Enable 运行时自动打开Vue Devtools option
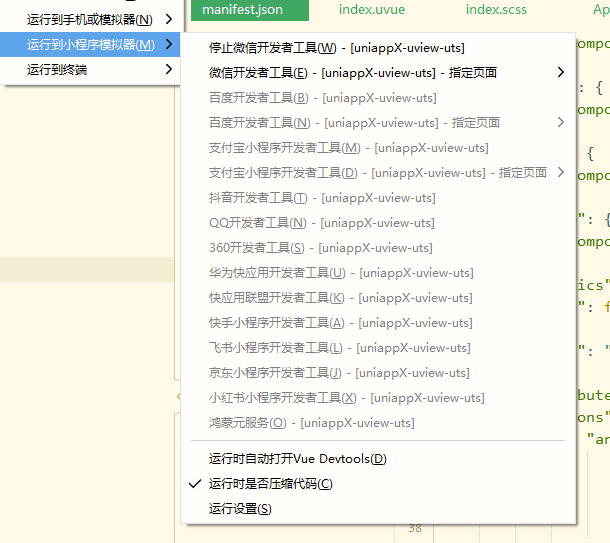The image size is (610, 543). point(297,459)
